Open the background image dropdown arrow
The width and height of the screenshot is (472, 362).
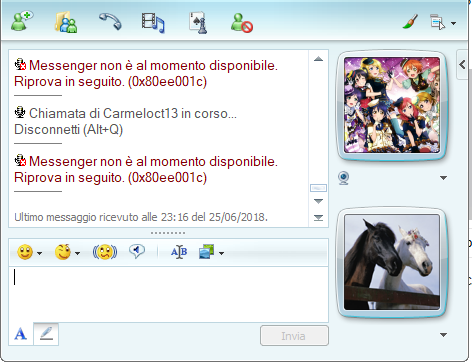pyautogui.click(x=221, y=254)
